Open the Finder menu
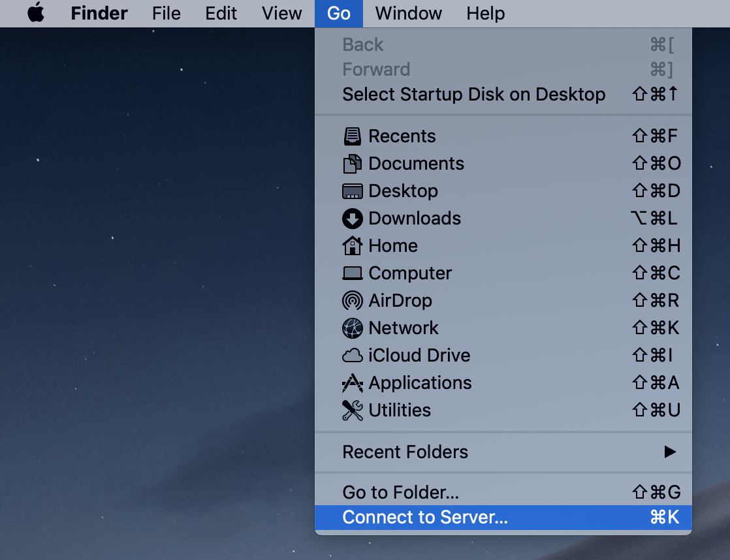The width and height of the screenshot is (730, 560). coord(99,14)
